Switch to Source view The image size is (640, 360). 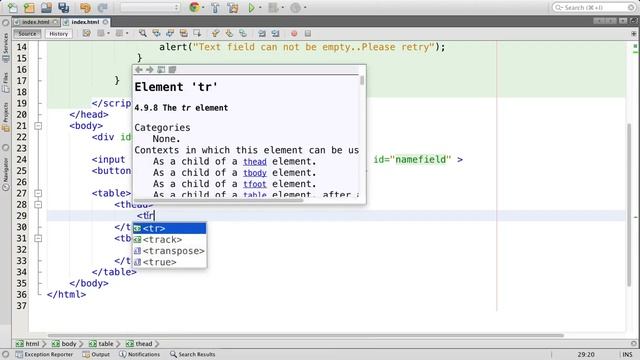pyautogui.click(x=27, y=33)
